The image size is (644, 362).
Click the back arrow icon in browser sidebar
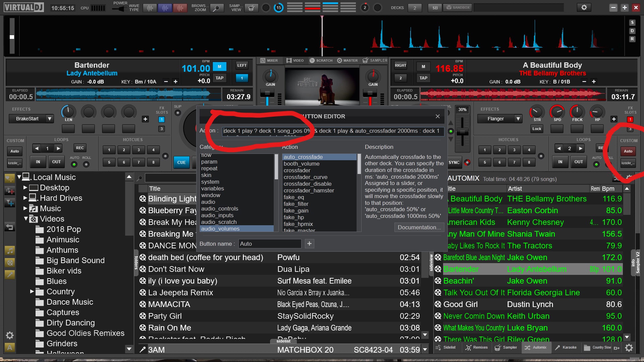[10, 227]
